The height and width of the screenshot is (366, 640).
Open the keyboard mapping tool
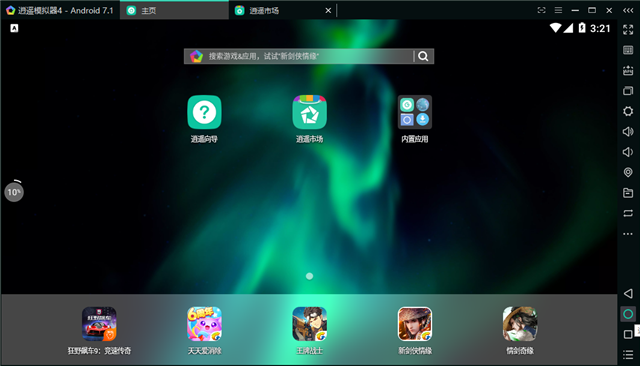628,50
